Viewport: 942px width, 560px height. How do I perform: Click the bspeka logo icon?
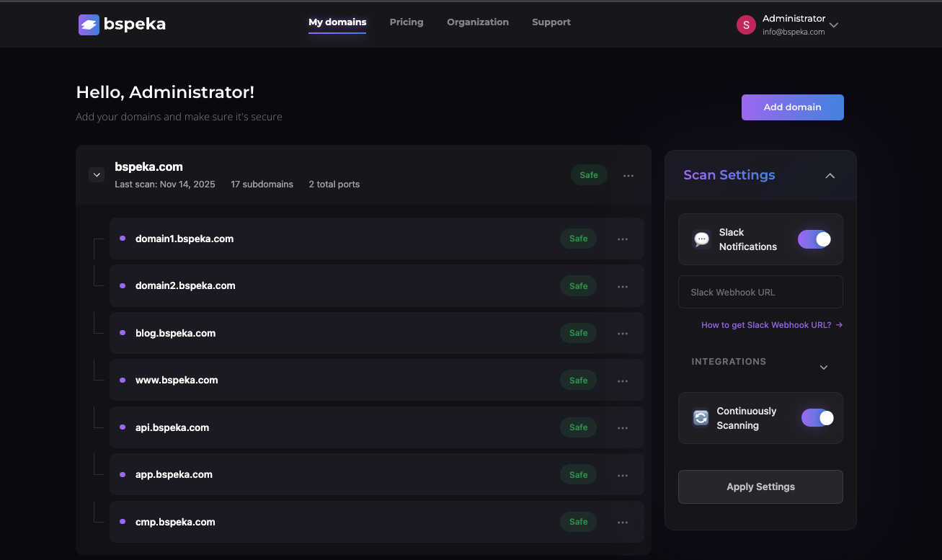(89, 25)
